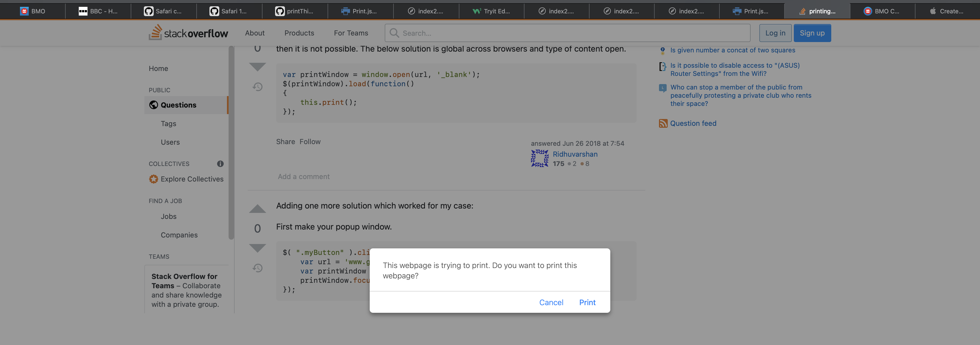Show activity history for second answer
The image size is (980, 345).
pyautogui.click(x=258, y=268)
